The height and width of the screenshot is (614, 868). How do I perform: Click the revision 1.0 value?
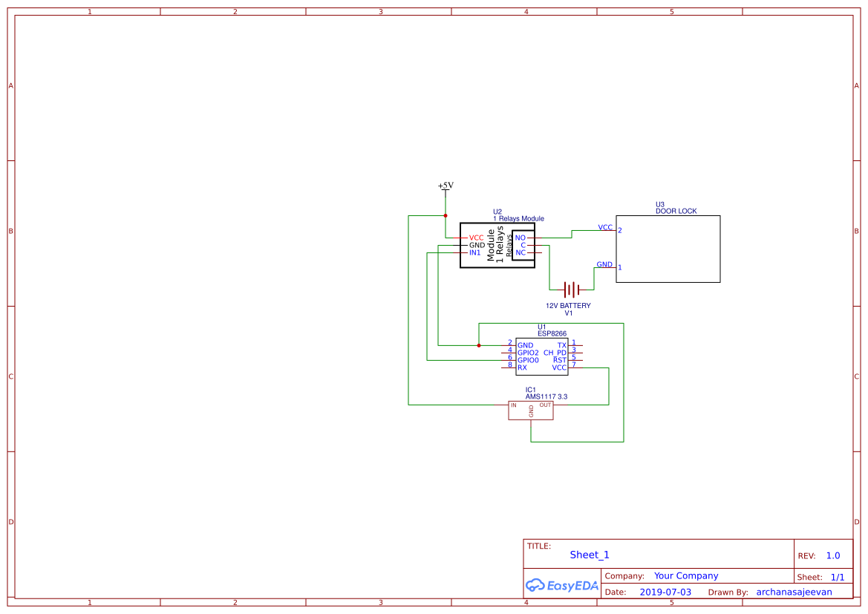(x=832, y=555)
